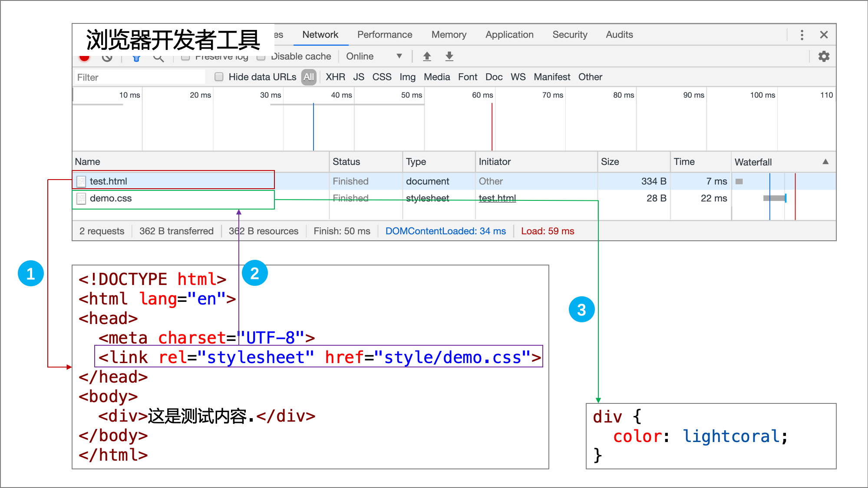Click the export HAR download arrow icon
The width and height of the screenshot is (868, 488).
click(x=449, y=56)
